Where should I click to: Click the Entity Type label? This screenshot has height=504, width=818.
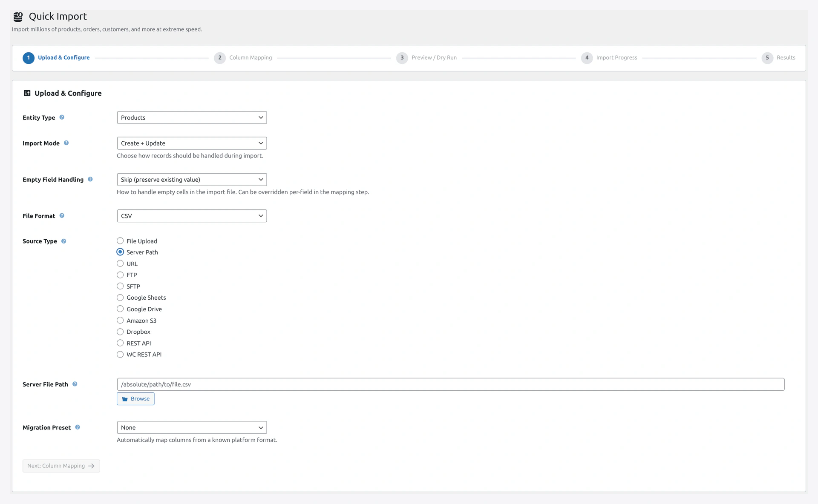pos(39,117)
